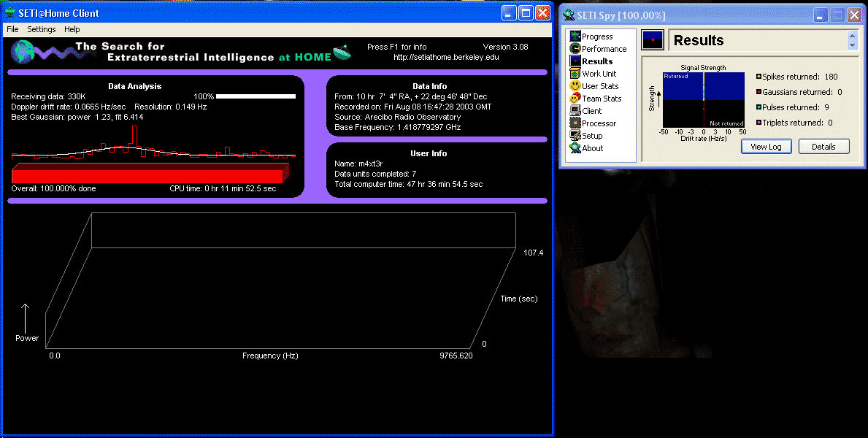
Task: Click the scroll down arrow beside Results header
Action: point(852,45)
